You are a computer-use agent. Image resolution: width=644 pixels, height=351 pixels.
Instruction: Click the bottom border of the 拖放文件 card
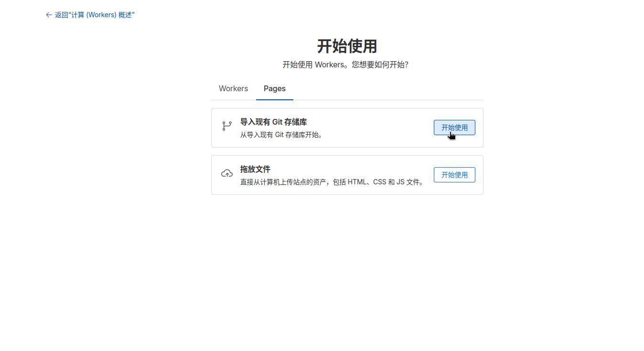click(347, 194)
